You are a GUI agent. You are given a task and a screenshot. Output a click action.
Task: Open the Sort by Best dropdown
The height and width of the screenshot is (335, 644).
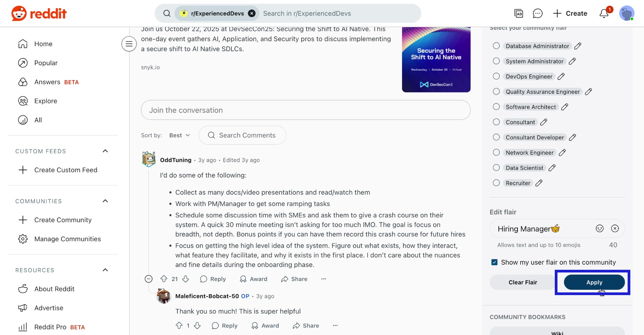179,135
